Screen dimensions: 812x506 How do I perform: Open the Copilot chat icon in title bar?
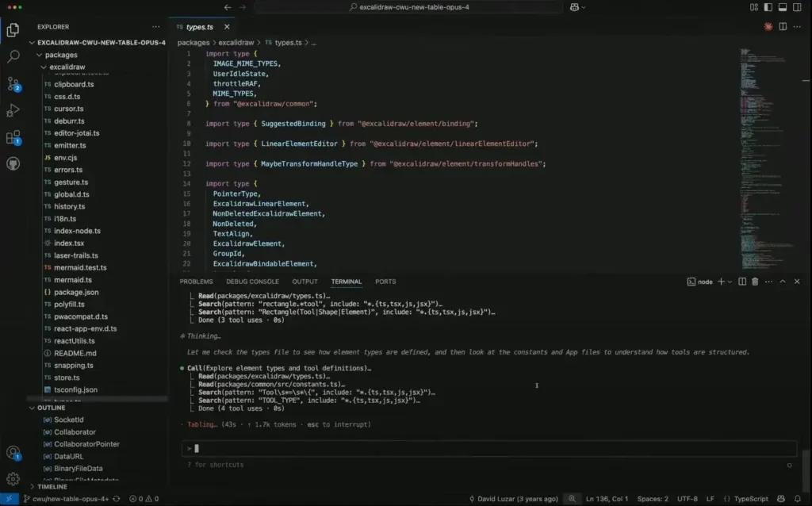tap(574, 7)
